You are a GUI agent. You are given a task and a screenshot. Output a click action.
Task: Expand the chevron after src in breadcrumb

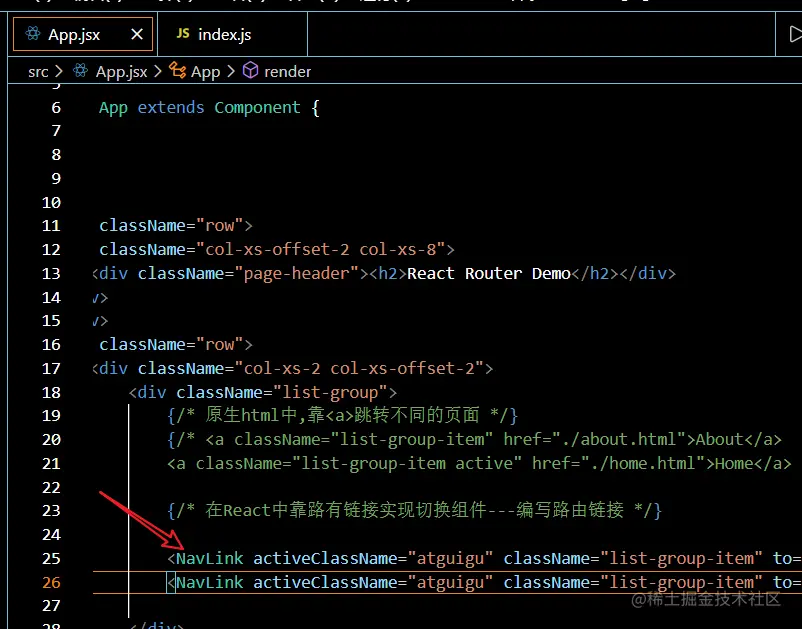pos(58,71)
